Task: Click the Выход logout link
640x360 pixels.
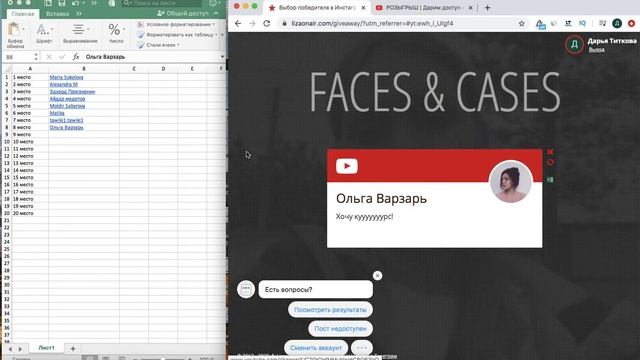Action: [x=596, y=50]
